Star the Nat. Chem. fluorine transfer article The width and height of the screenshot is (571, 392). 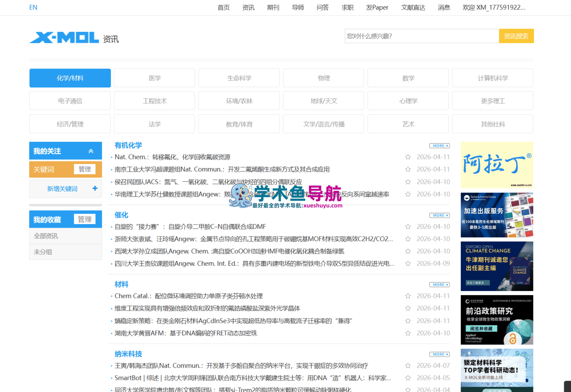point(408,157)
